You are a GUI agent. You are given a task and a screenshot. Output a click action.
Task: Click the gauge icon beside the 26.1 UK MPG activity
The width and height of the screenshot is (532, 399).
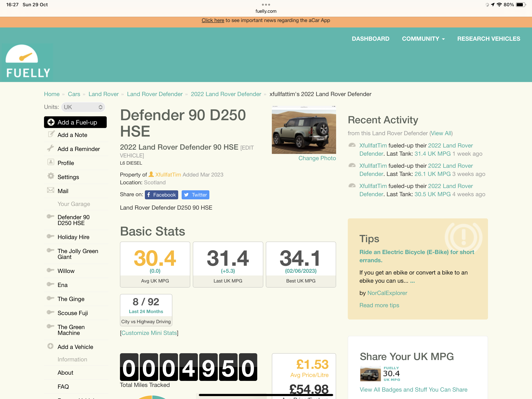pyautogui.click(x=352, y=165)
